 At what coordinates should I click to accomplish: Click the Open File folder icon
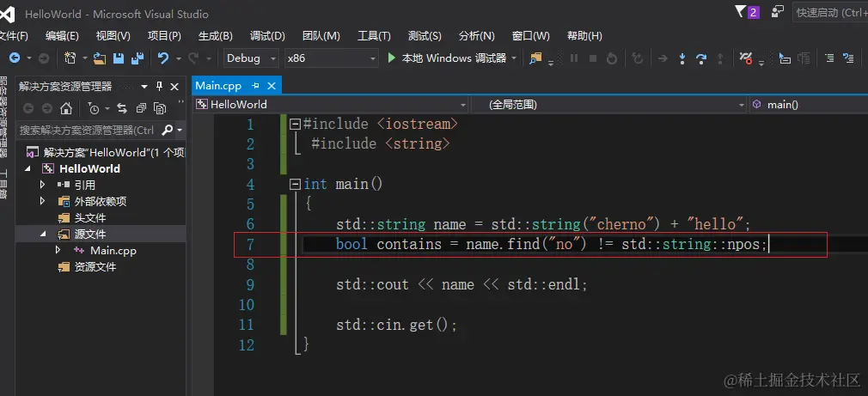(100, 58)
